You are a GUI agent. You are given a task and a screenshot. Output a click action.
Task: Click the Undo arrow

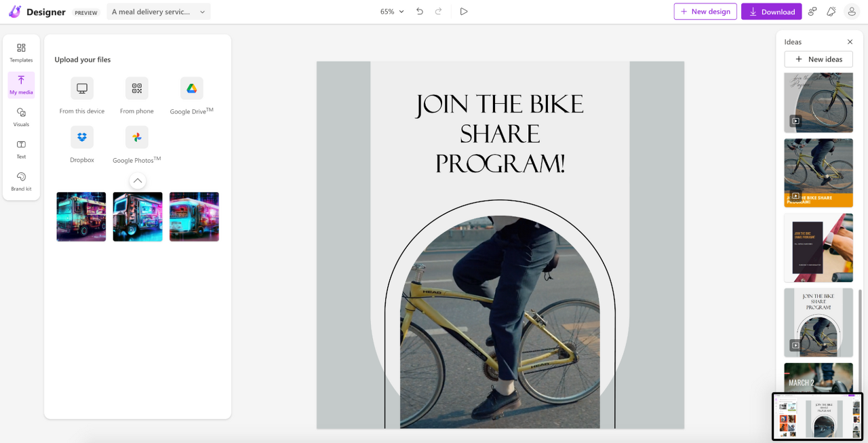click(x=420, y=12)
